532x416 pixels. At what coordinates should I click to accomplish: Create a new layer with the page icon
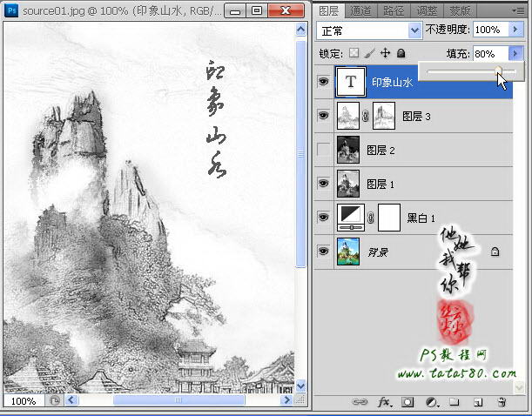pos(478,402)
